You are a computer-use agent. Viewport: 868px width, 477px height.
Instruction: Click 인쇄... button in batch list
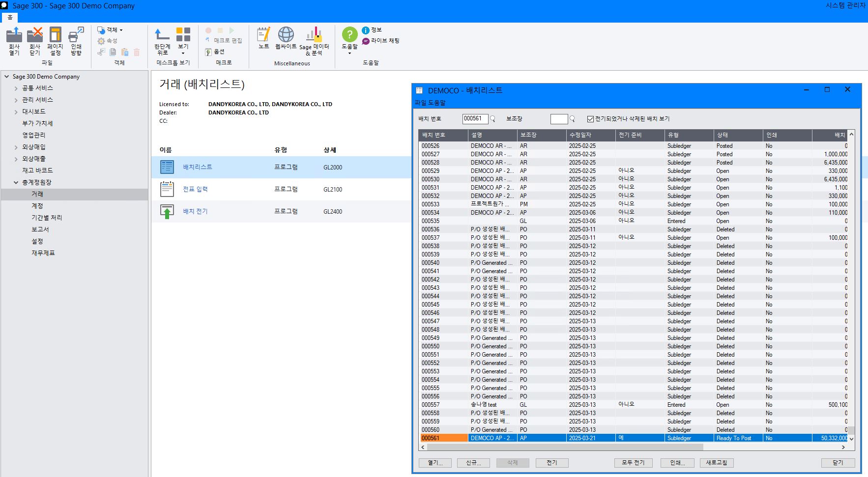677,463
